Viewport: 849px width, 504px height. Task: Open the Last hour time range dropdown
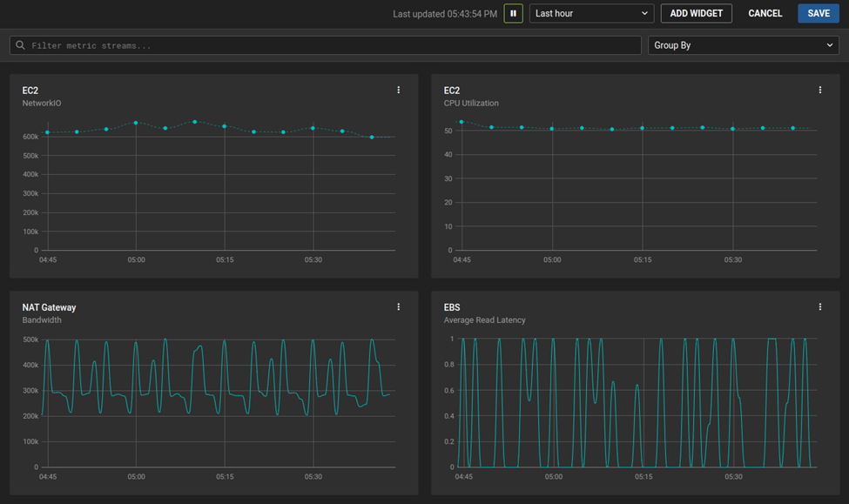point(591,14)
